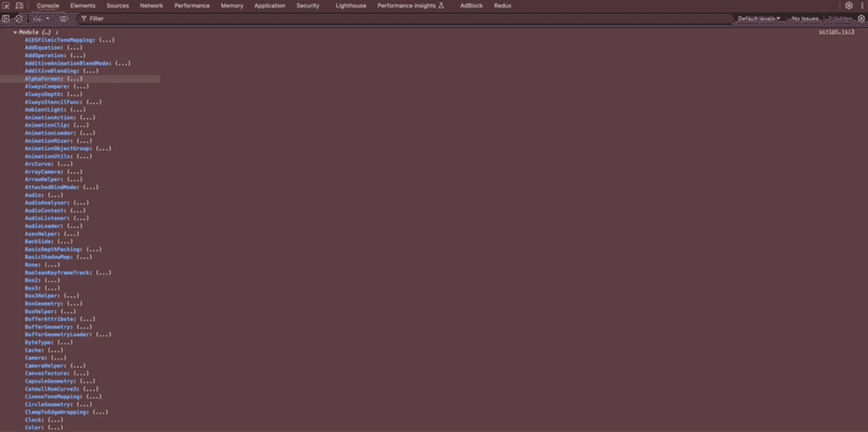Open the Default levels dropdown

point(759,19)
